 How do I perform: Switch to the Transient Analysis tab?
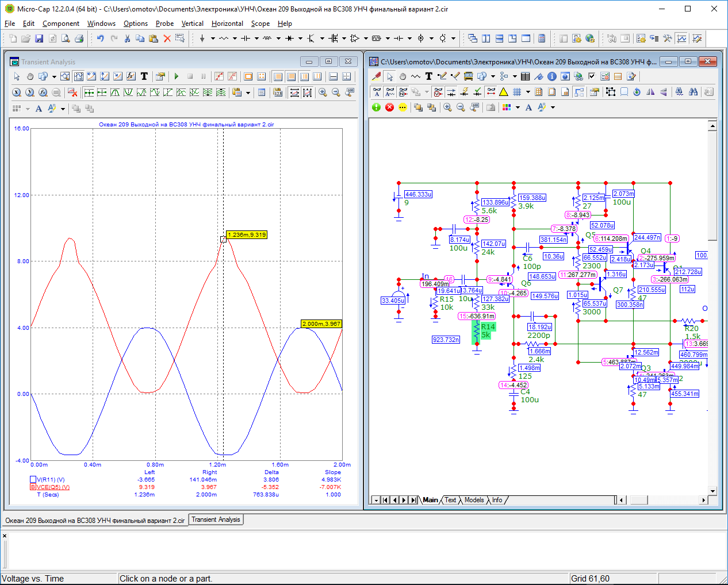216,519
